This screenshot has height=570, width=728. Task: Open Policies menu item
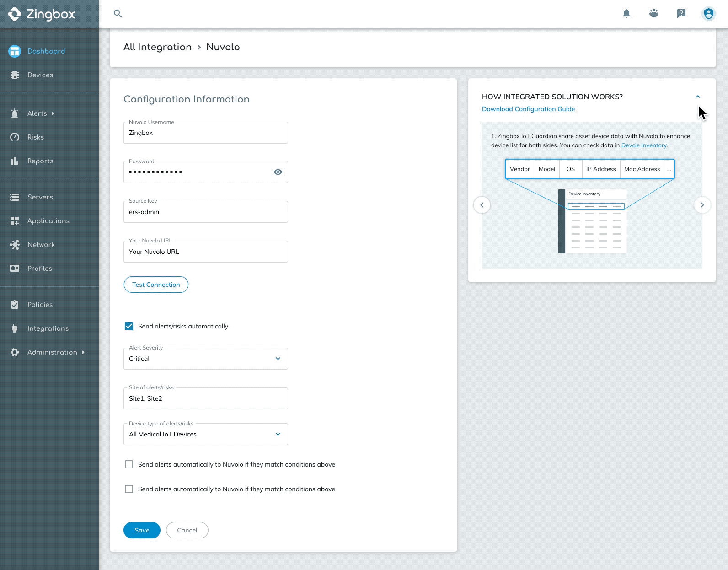coord(40,305)
